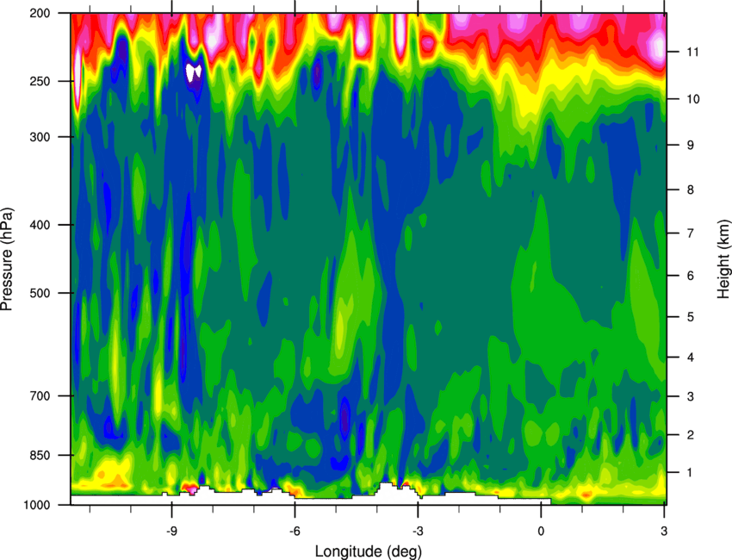This screenshot has height=560, width=732.
Task: Click the -9 longitude tick label
Action: click(x=171, y=532)
